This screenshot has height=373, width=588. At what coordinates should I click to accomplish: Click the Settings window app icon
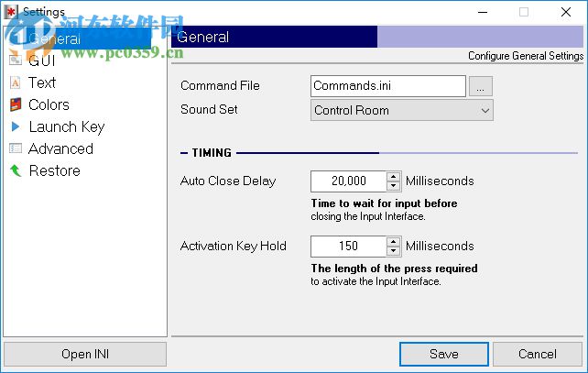(11, 12)
